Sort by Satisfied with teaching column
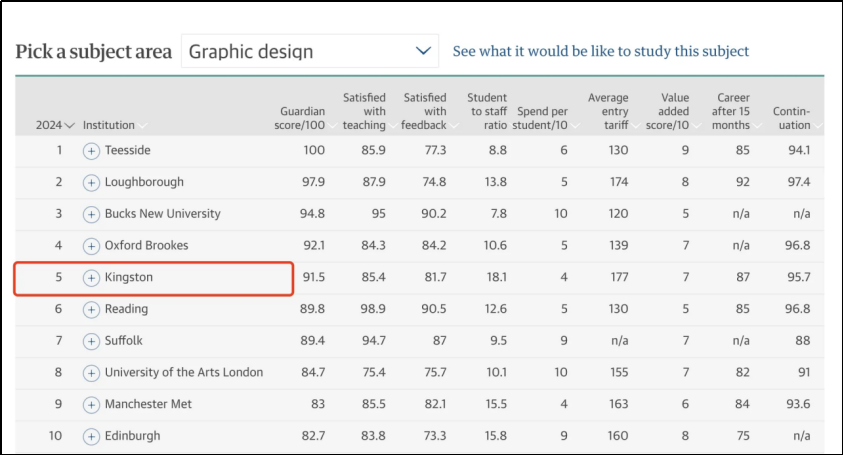Image resolution: width=843 pixels, height=455 pixels. point(364,111)
